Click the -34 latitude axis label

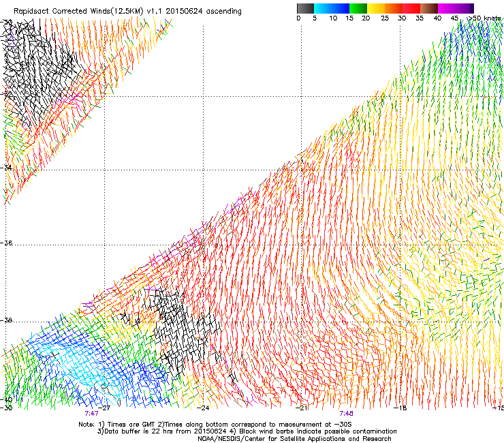pyautogui.click(x=6, y=168)
